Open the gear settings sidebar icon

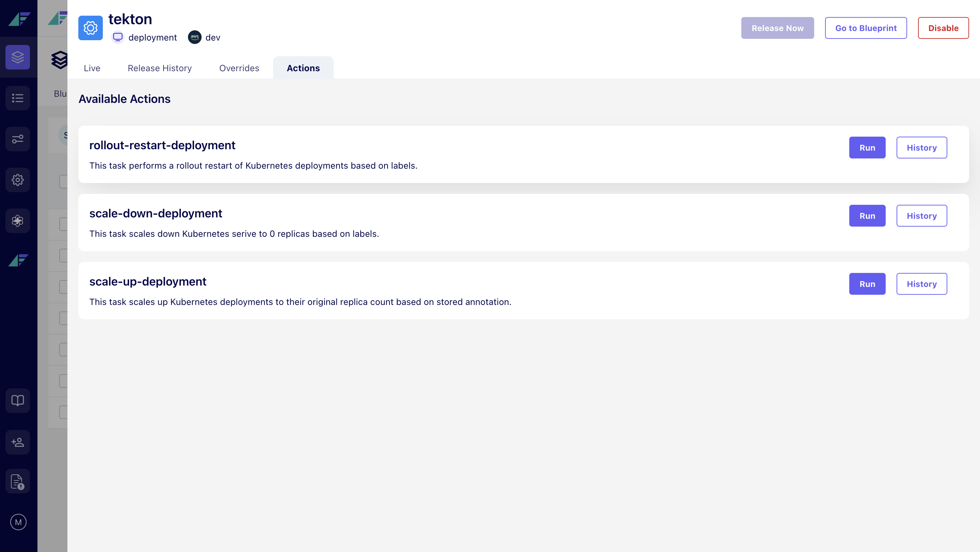(18, 180)
